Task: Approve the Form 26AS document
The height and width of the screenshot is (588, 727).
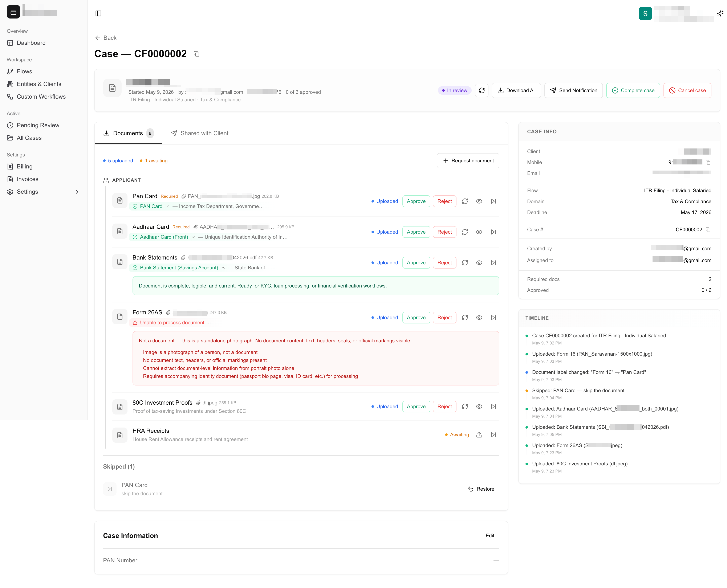Action: pyautogui.click(x=416, y=317)
